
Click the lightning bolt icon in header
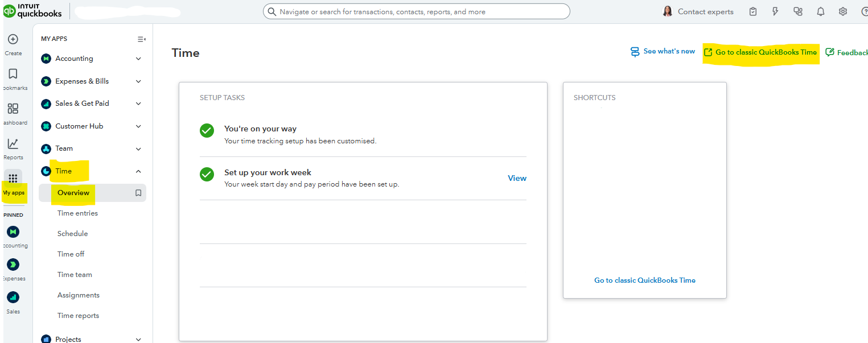(775, 11)
